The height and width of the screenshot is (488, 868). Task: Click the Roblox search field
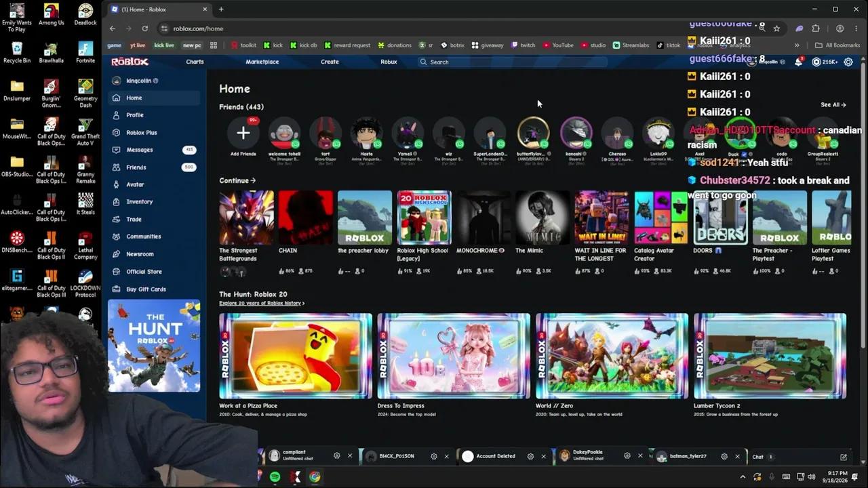pyautogui.click(x=512, y=62)
